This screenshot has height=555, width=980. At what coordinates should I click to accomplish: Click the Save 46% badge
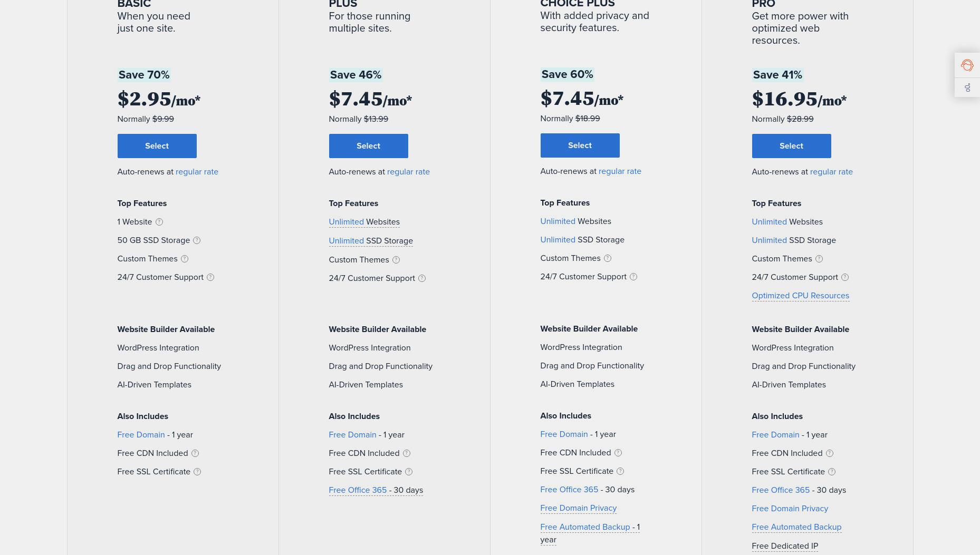click(x=356, y=75)
